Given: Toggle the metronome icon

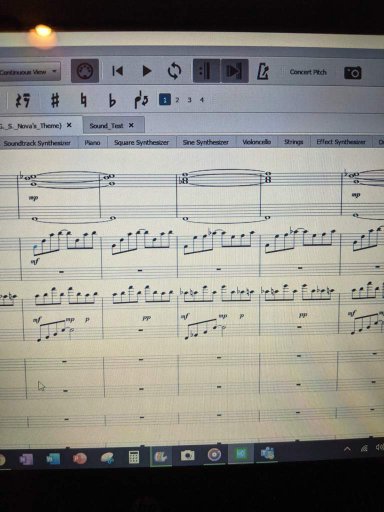Looking at the screenshot, I should pyautogui.click(x=263, y=71).
